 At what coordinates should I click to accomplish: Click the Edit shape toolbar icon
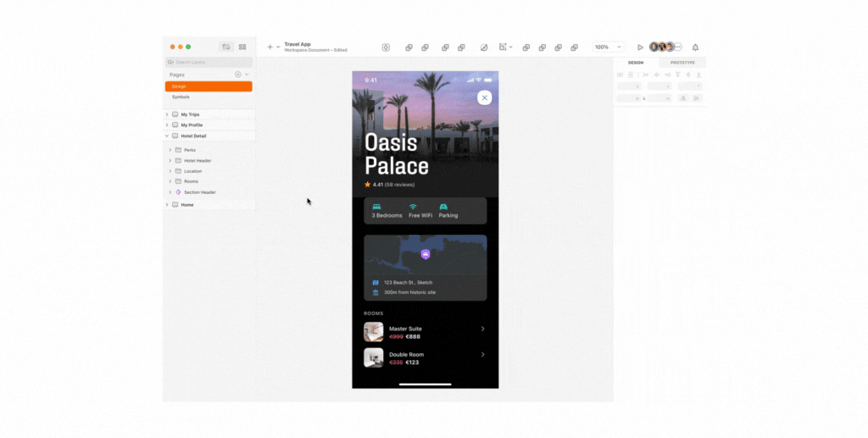click(484, 47)
